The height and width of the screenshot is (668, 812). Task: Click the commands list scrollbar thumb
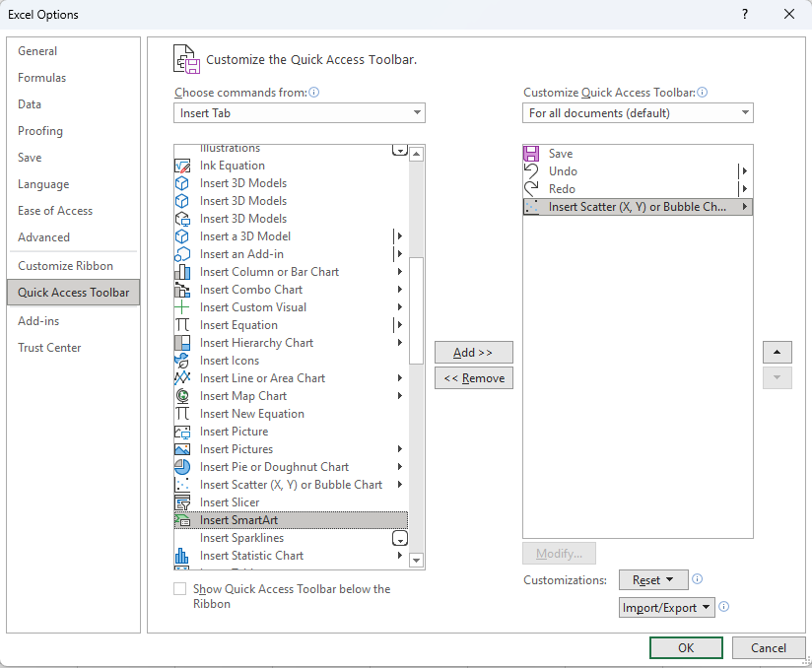click(x=417, y=310)
